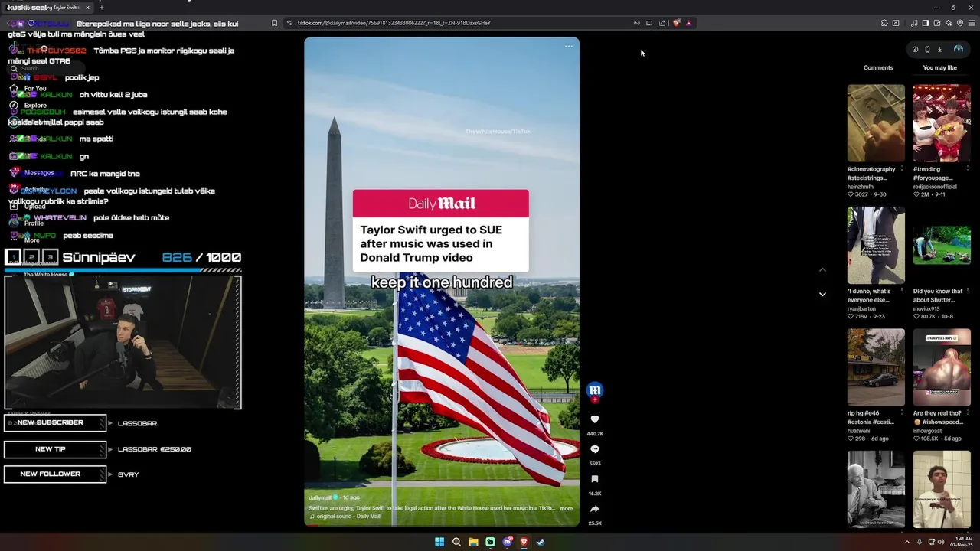
Task: Click the picture-in-picture icon in address bar
Action: coord(649,23)
